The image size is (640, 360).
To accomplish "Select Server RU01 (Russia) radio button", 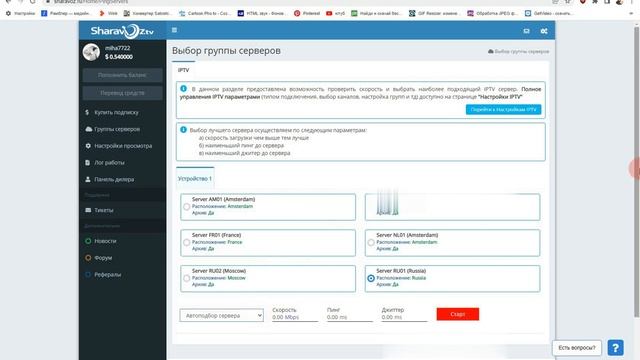I will (371, 278).
